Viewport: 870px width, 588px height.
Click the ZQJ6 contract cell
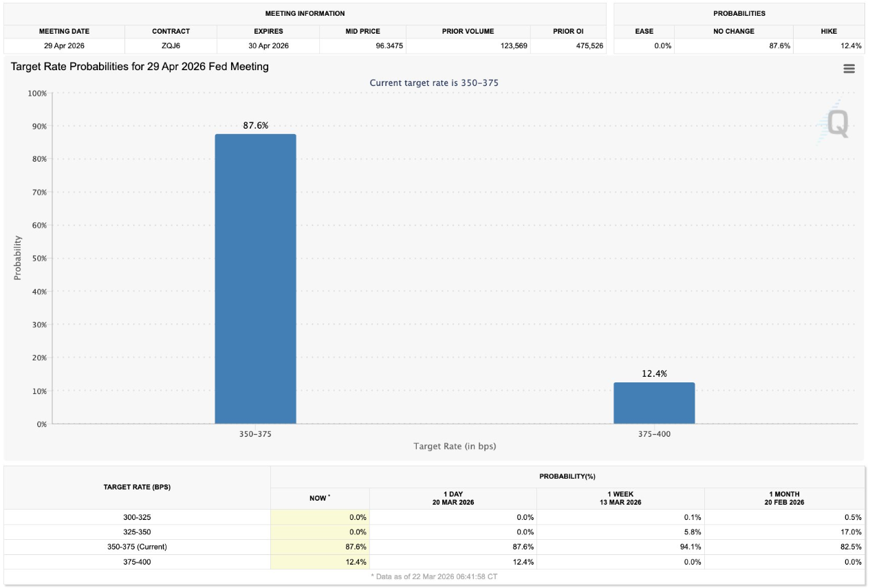click(x=171, y=46)
